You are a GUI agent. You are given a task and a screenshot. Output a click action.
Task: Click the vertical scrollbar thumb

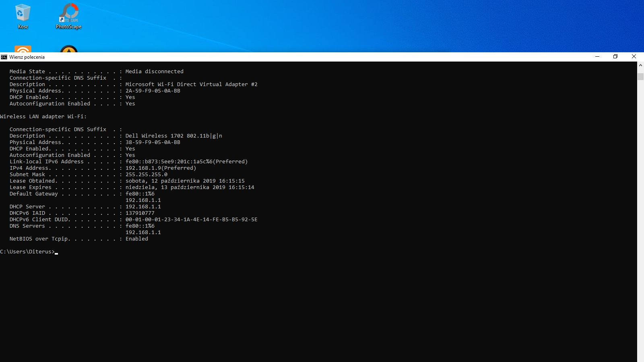pos(640,76)
